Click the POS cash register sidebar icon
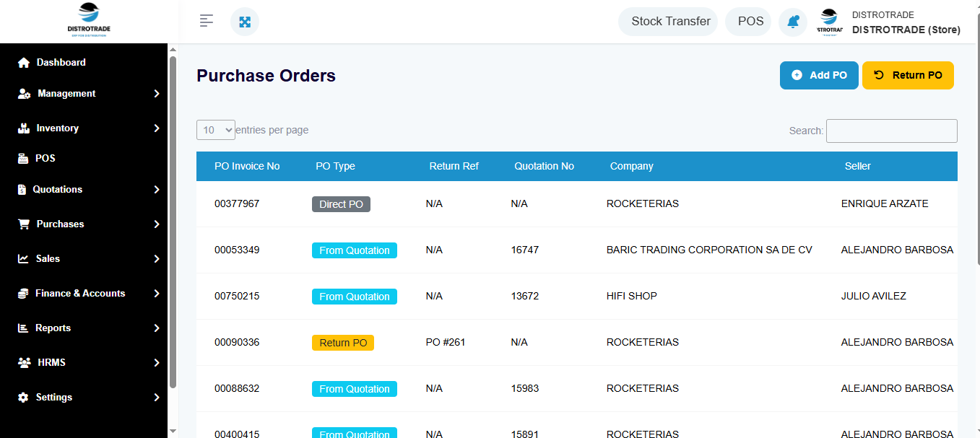 click(23, 159)
